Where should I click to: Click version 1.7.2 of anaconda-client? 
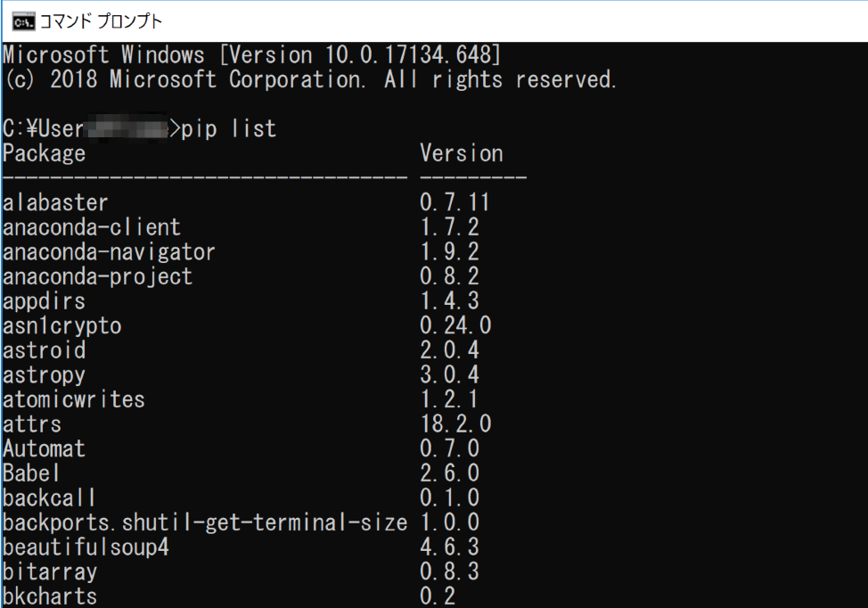pyautogui.click(x=449, y=227)
